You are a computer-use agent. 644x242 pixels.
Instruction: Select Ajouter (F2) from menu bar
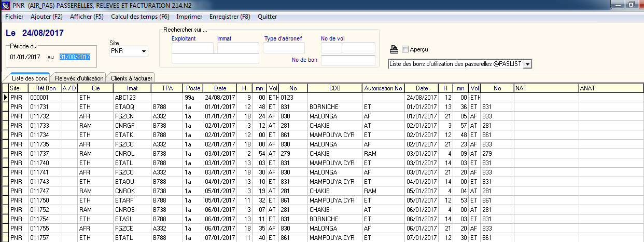coord(47,17)
